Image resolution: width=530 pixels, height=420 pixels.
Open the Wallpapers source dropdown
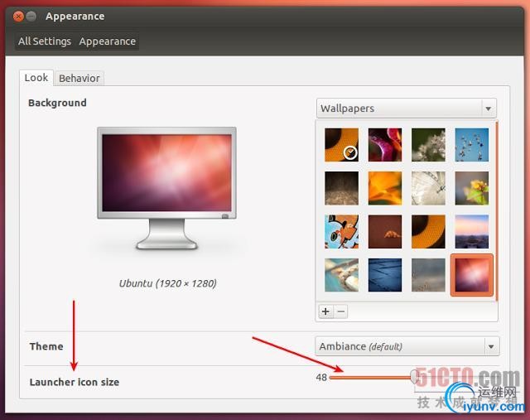[407, 109]
